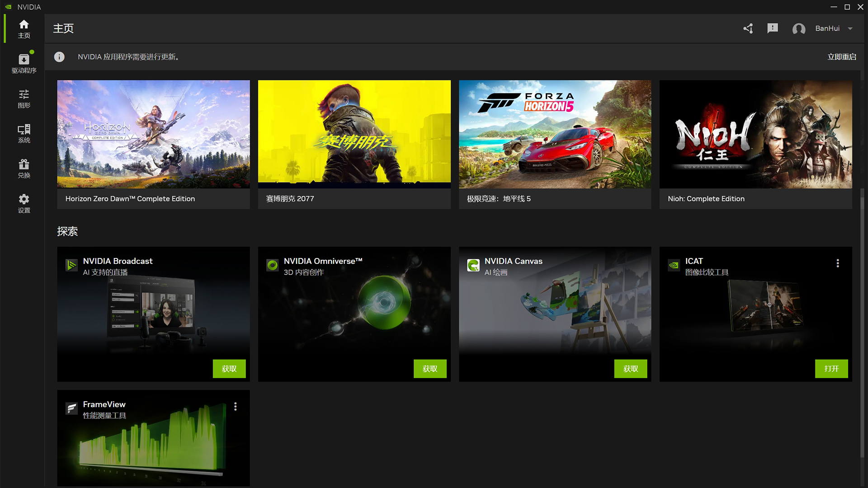
Task: Click the NVIDIA Broadcast app icon
Action: [71, 265]
